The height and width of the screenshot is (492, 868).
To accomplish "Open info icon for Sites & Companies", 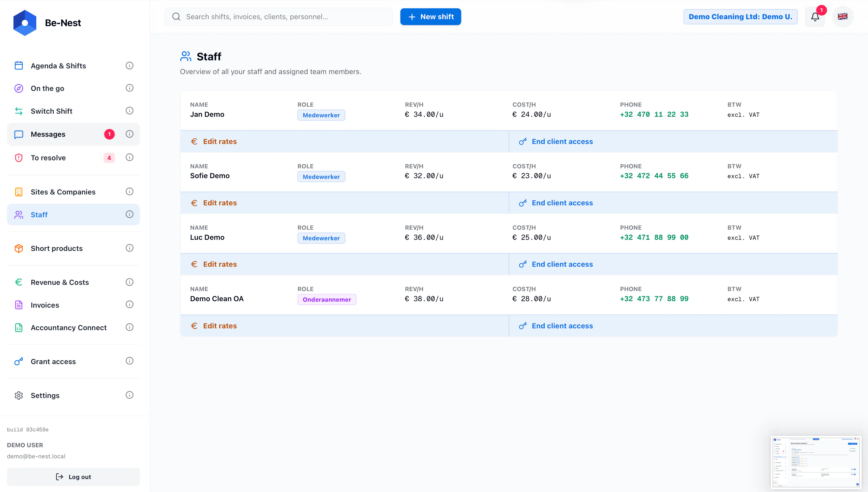I will pos(130,191).
